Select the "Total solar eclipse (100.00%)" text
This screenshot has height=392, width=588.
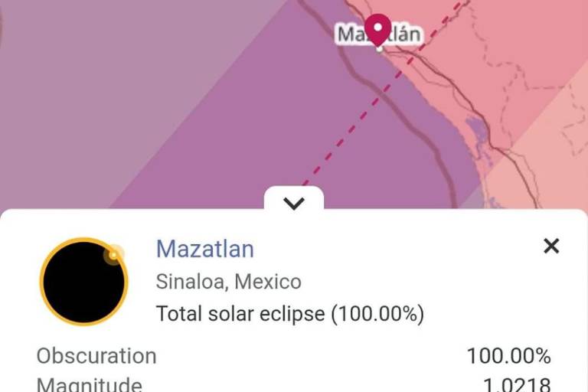(x=289, y=314)
